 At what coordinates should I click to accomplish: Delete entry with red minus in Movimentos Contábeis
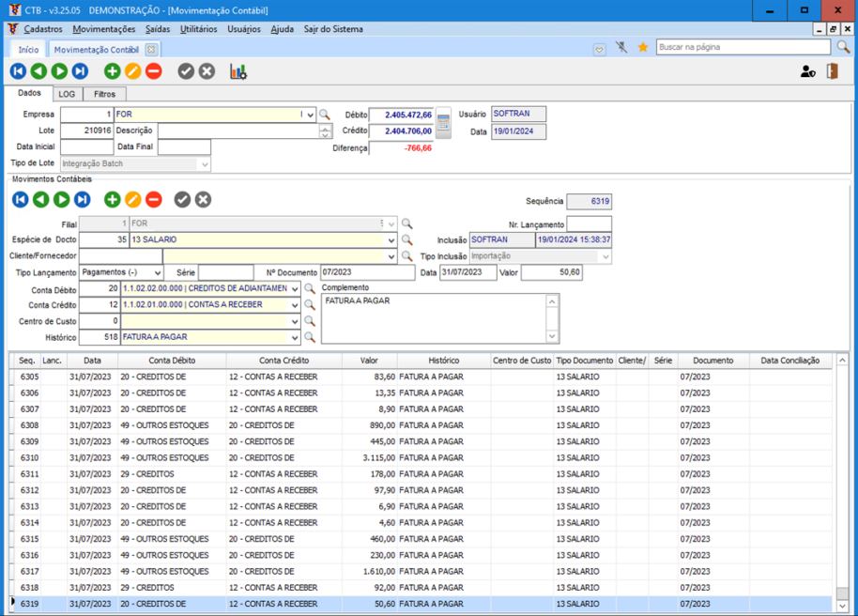154,199
